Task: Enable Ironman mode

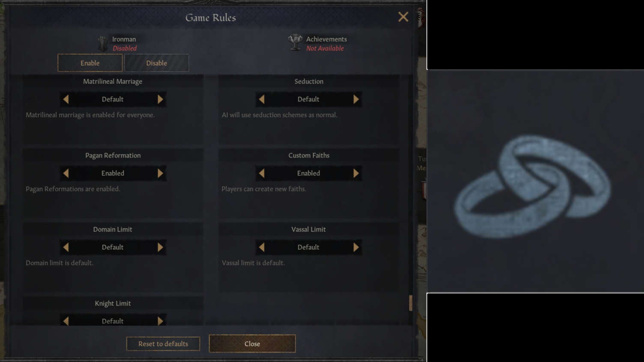Action: 90,63
